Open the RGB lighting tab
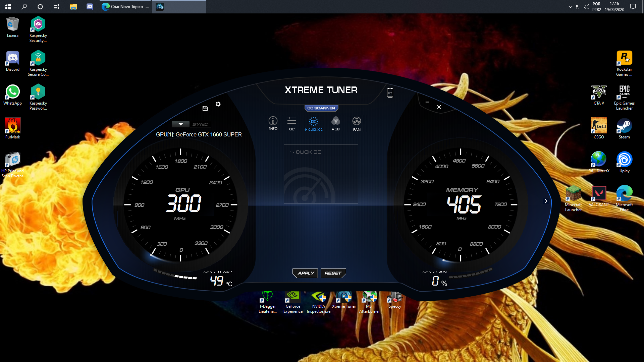 (x=335, y=124)
